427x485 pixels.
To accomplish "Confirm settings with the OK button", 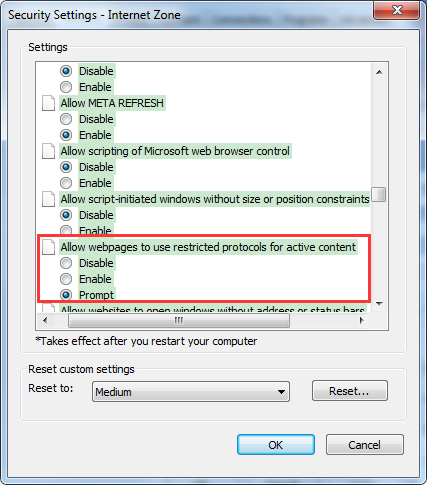I will (276, 445).
